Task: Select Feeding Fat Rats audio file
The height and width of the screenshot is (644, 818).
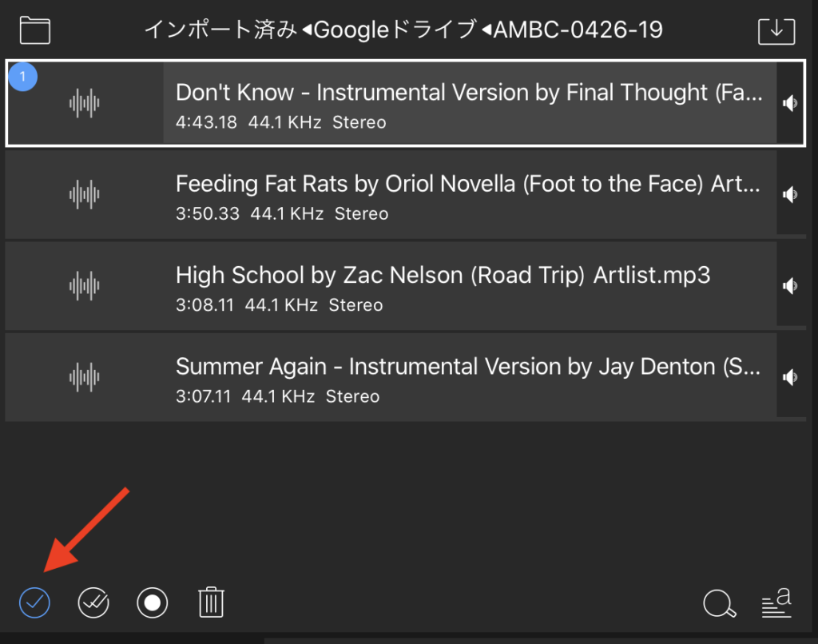Action: point(467,194)
